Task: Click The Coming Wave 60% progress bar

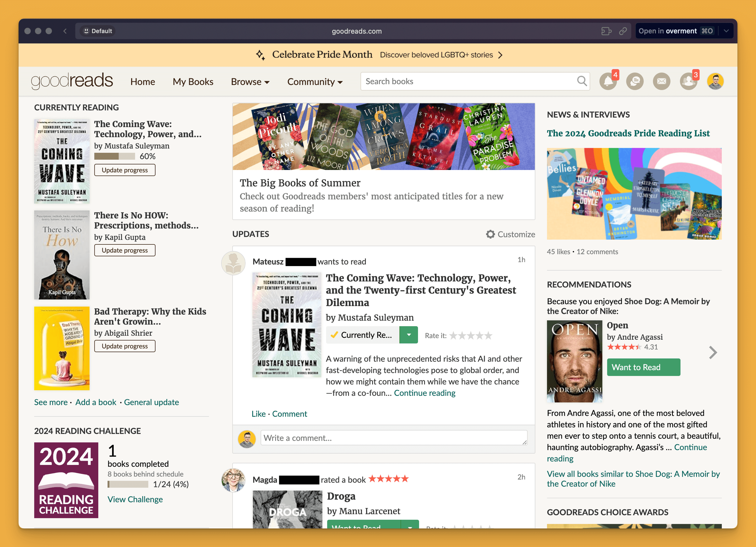Action: pos(114,156)
